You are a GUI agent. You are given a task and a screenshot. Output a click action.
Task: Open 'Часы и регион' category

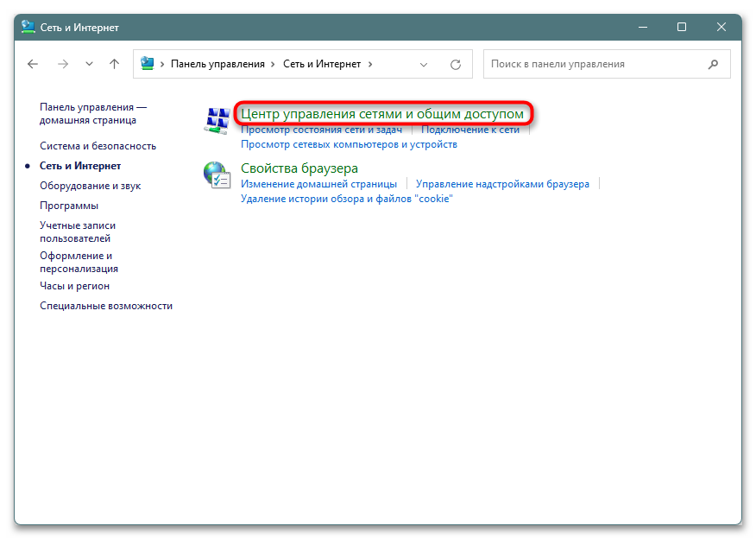tap(74, 286)
